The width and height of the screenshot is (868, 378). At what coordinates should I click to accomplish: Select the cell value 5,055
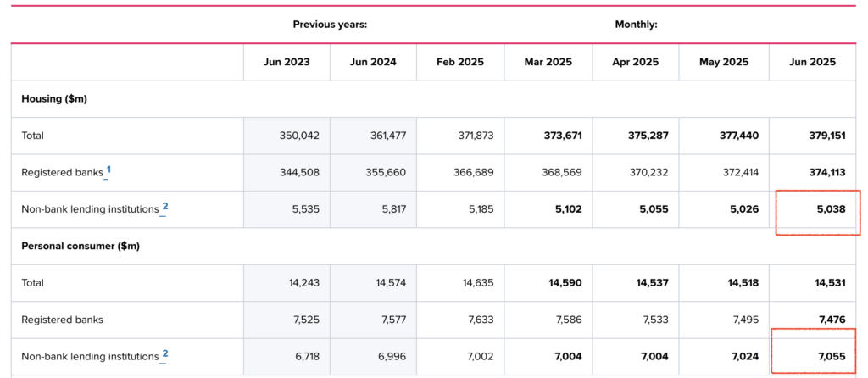[655, 209]
